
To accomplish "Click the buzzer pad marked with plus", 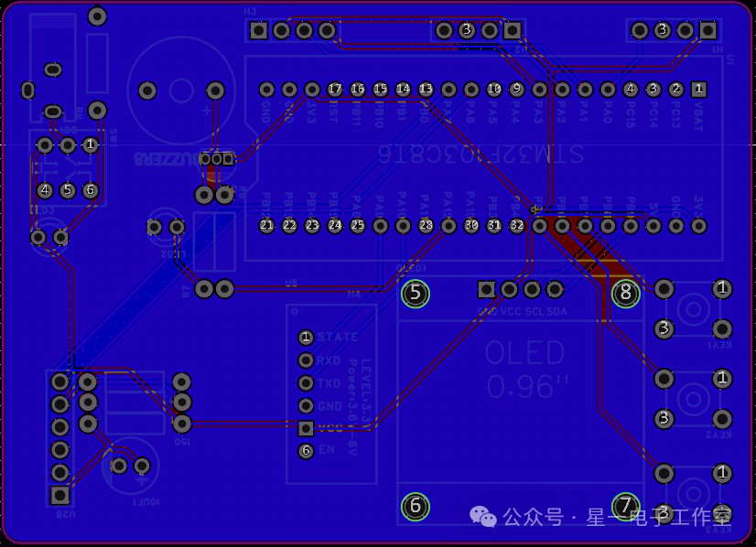I will pyautogui.click(x=215, y=91).
